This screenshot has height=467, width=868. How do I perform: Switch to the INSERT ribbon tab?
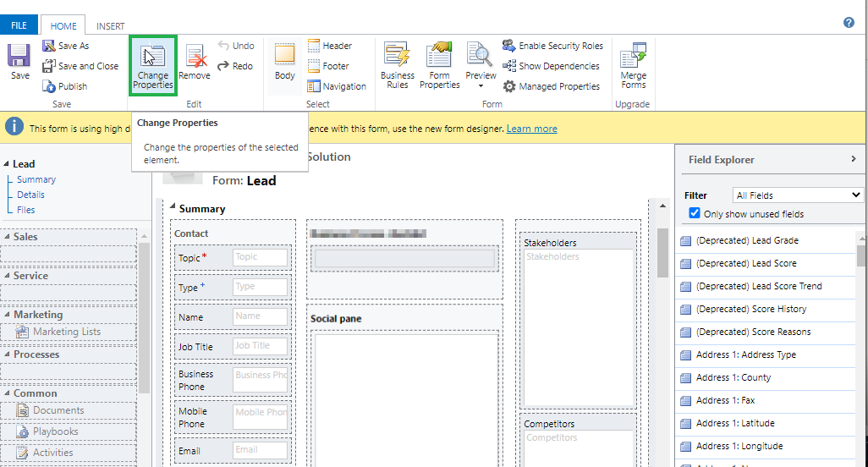point(110,26)
